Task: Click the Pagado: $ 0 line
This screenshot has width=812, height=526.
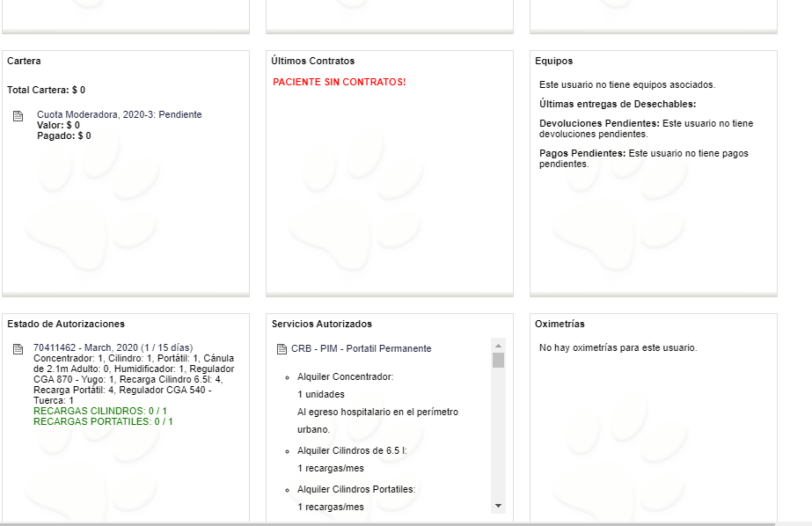Action: tap(63, 135)
